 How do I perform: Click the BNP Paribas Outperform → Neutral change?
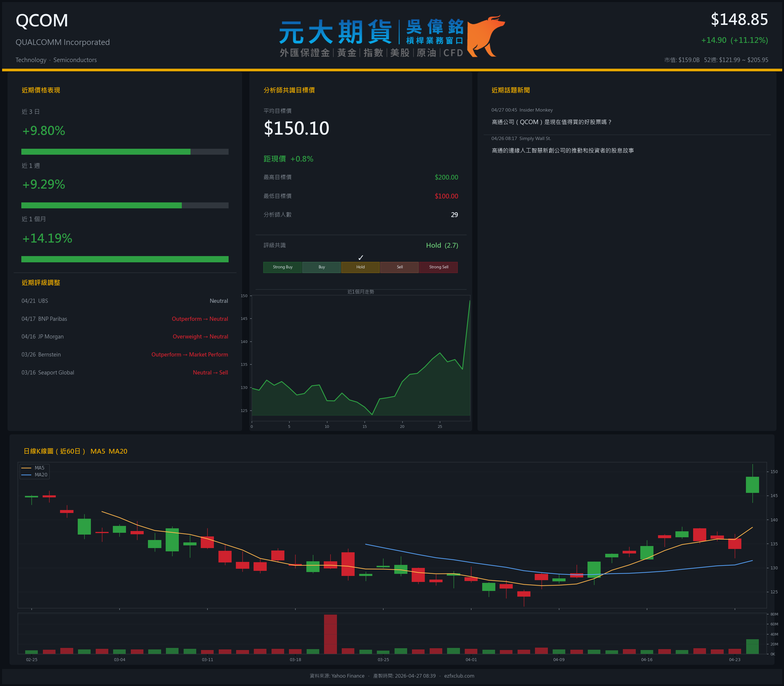(x=200, y=319)
